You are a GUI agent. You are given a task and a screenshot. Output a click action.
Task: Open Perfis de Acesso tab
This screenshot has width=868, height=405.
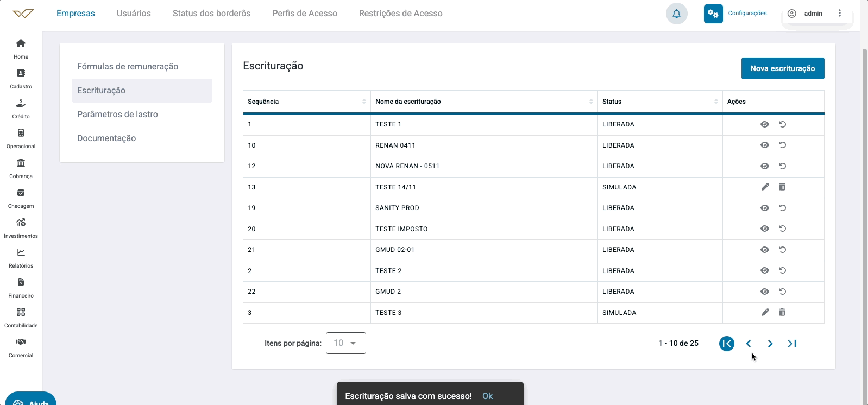[x=305, y=14]
